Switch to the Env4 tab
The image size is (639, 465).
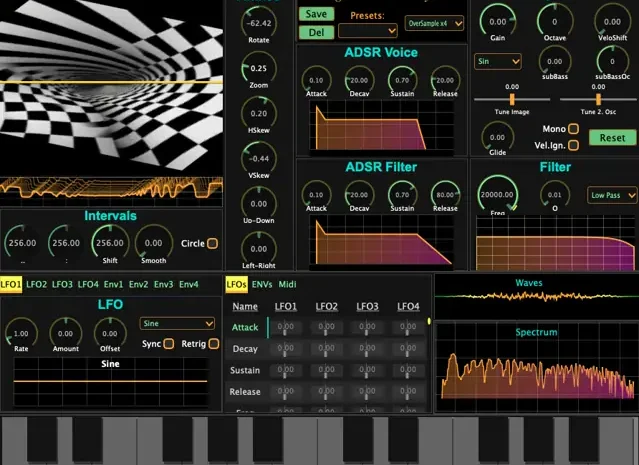[x=189, y=284]
